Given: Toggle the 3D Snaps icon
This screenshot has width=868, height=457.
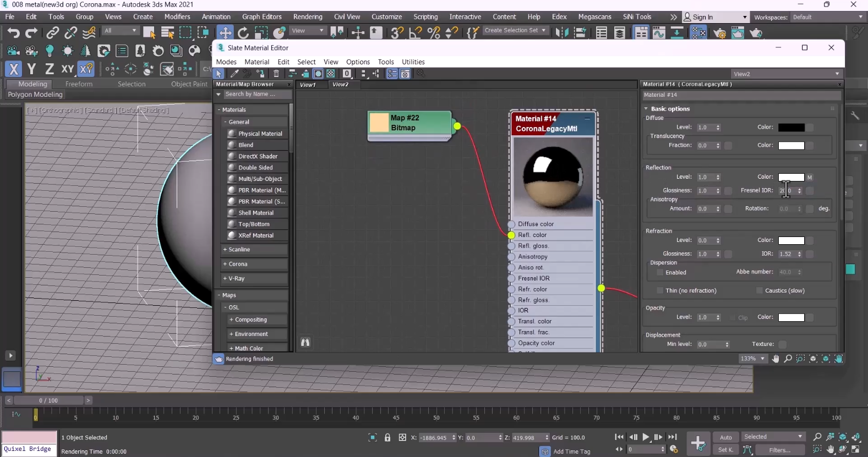Looking at the screenshot, I should (397, 33).
